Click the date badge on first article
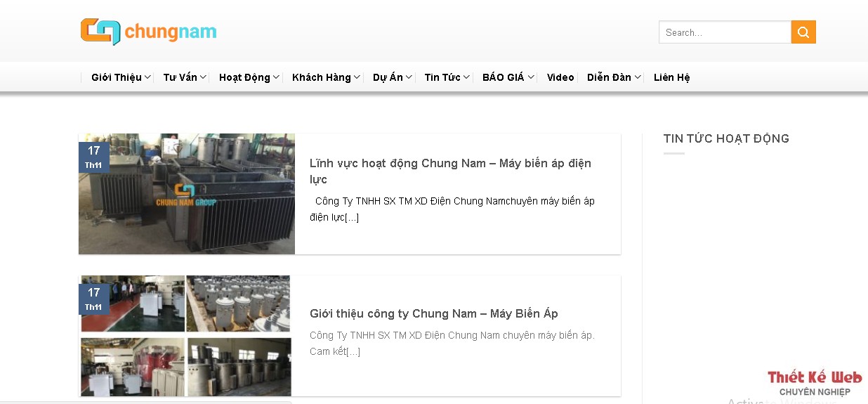The height and width of the screenshot is (404, 868). [93, 157]
